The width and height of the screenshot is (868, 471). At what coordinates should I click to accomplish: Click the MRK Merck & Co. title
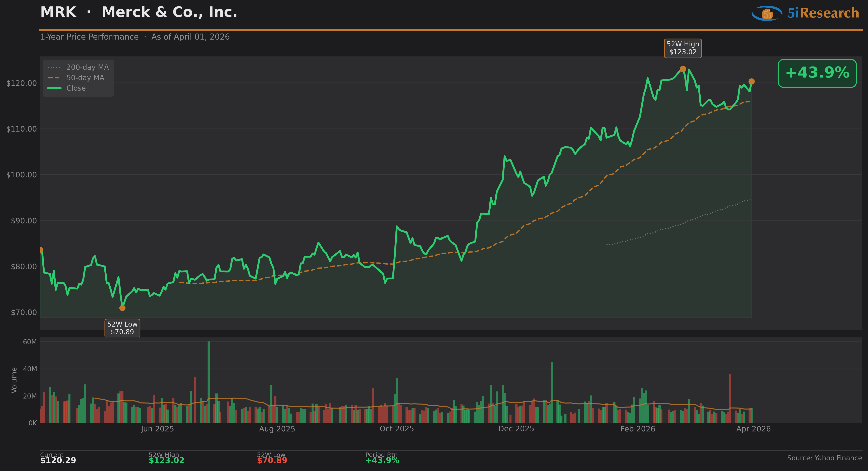tap(139, 12)
